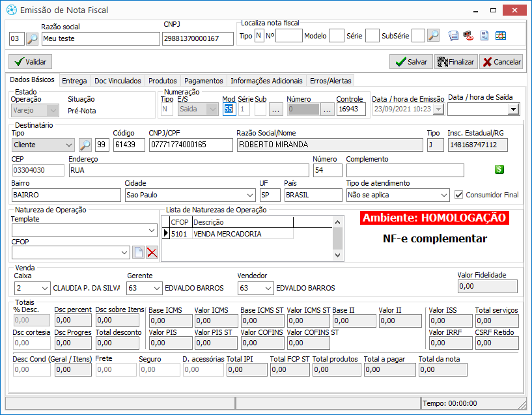
Task: Click the Salvar button
Action: (411, 62)
